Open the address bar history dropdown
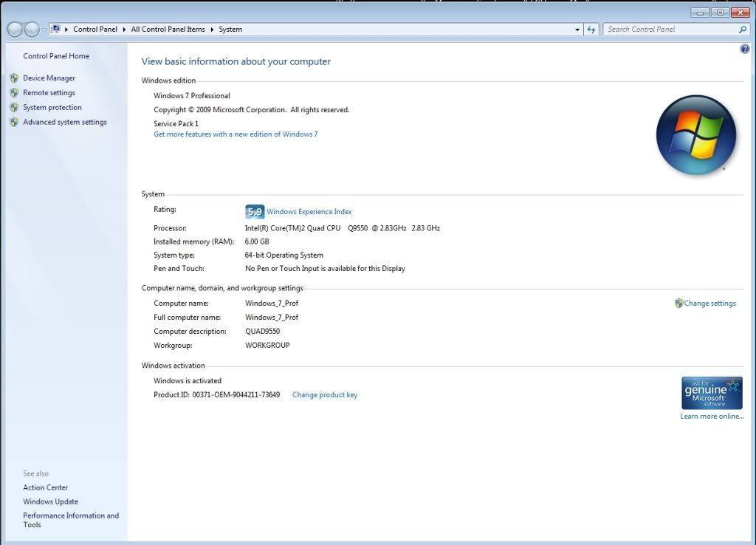 [577, 30]
